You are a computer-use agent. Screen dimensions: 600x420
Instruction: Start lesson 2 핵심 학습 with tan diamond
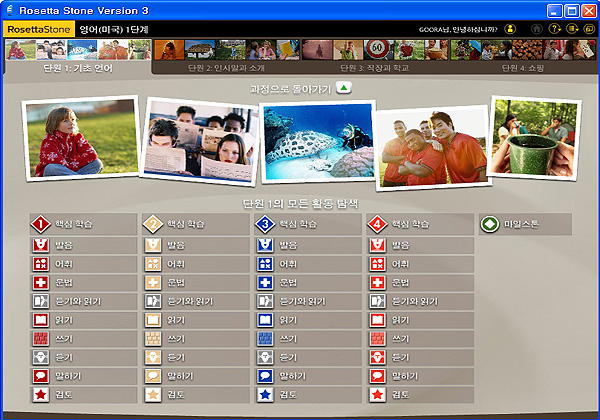click(196, 224)
